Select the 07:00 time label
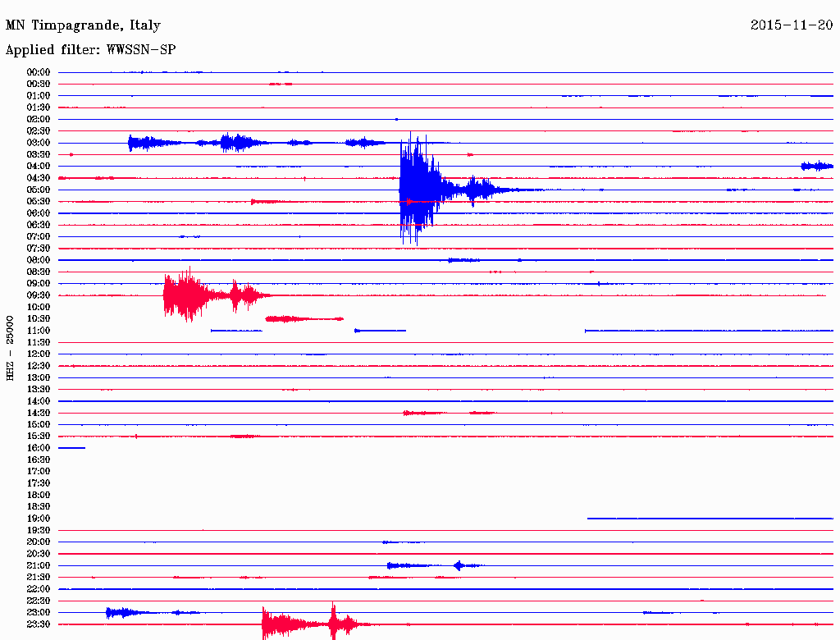This screenshot has height=640, width=840. pos(39,237)
